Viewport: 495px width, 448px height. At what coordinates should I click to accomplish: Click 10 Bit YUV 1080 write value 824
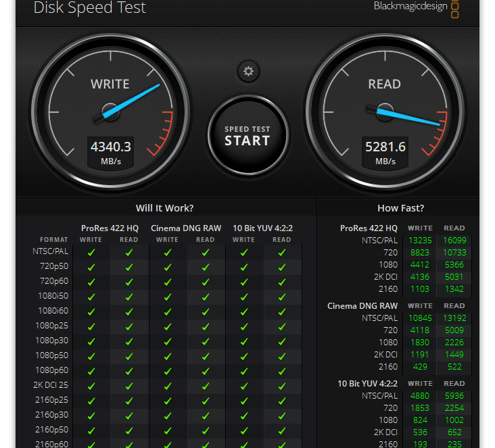420,420
